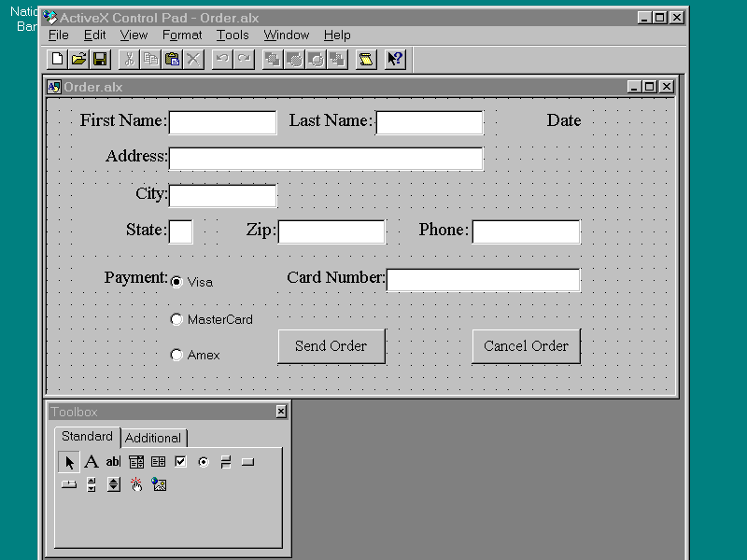The height and width of the screenshot is (560, 747).
Task: Choose the CheckBox tool in Toolbox
Action: pyautogui.click(x=180, y=462)
